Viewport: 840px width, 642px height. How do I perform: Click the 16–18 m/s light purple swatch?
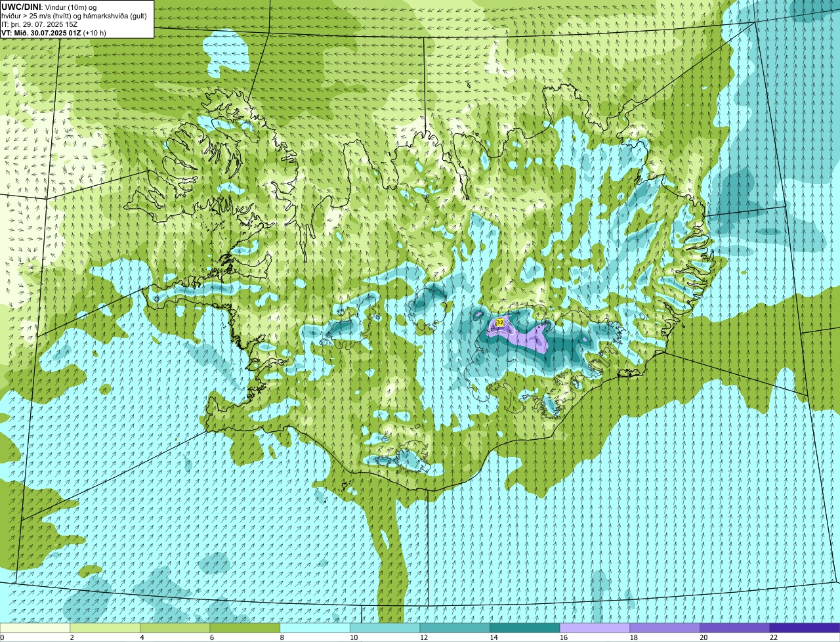595,628
